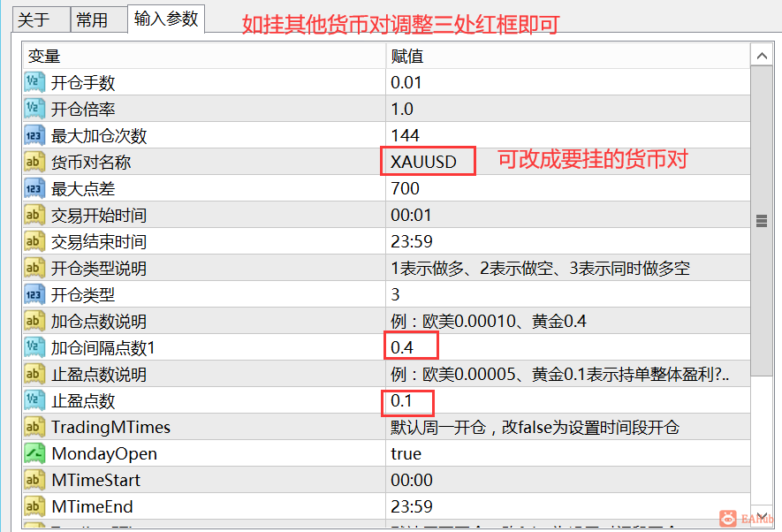Click the boolean icon beside MondayOpen
The image size is (782, 532).
34,453
